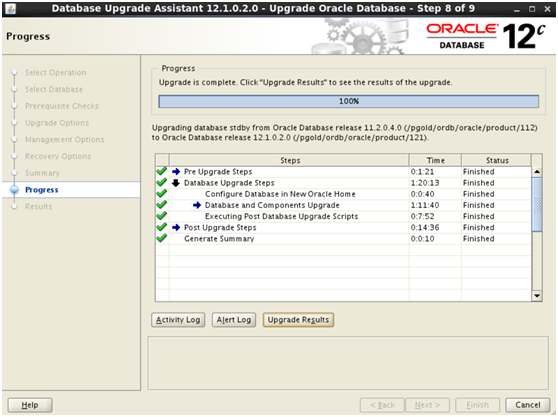This screenshot has width=558, height=417.
Task: Click the Oracle 12c Database logo
Action: pyautogui.click(x=485, y=36)
